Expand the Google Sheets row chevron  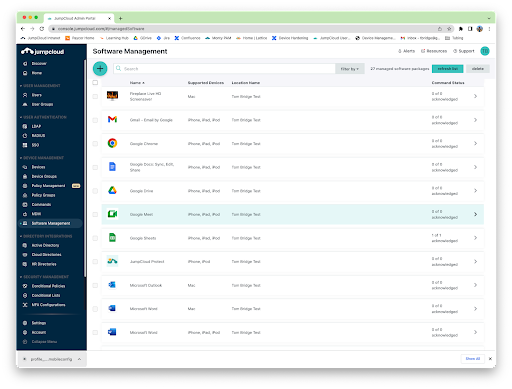[x=475, y=238]
